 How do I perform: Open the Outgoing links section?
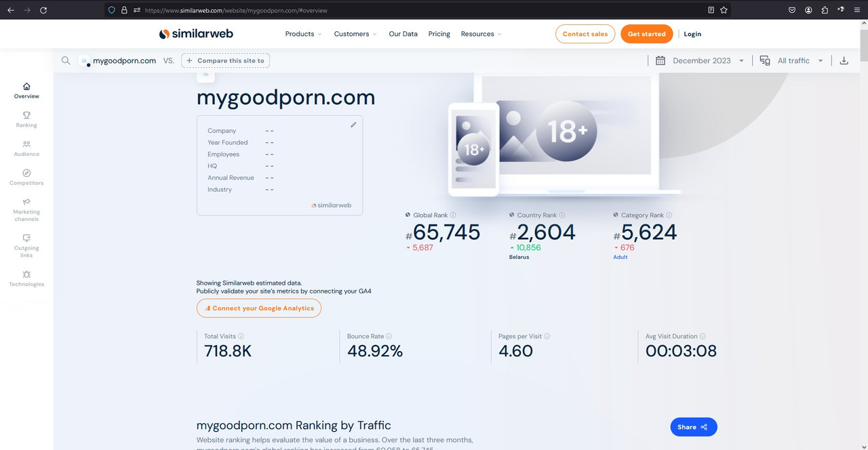click(x=26, y=246)
